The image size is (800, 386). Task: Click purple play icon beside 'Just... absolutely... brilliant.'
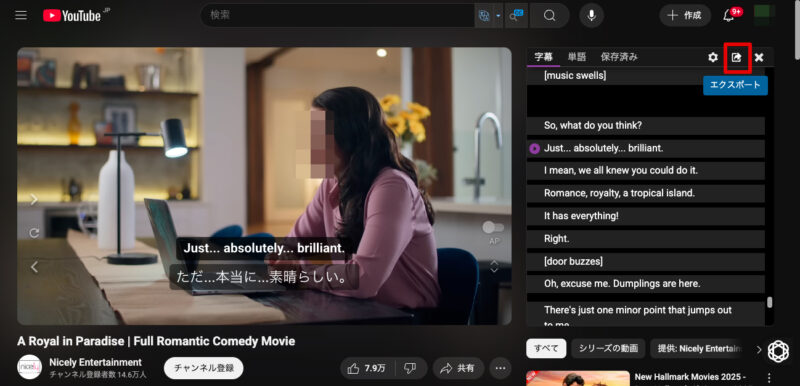point(534,148)
